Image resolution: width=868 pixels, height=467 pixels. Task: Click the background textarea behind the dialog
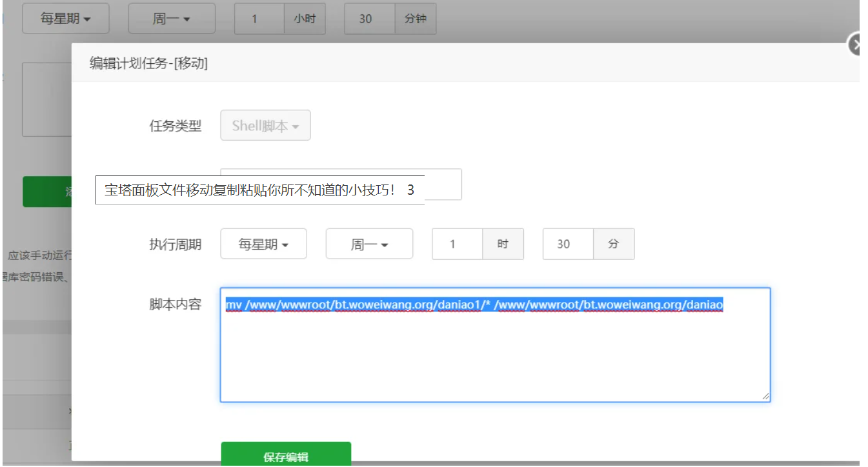pos(46,99)
